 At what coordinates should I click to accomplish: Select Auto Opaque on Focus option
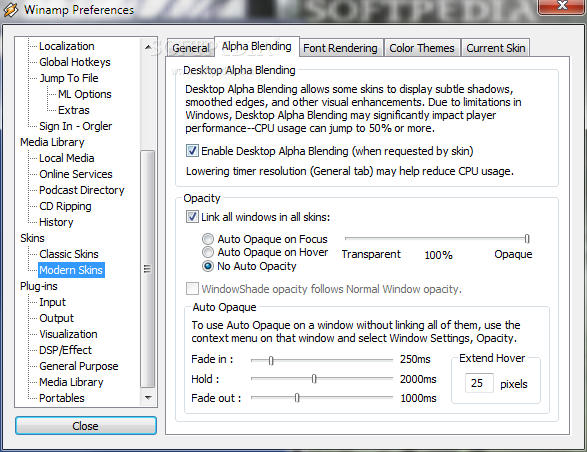click(x=208, y=239)
